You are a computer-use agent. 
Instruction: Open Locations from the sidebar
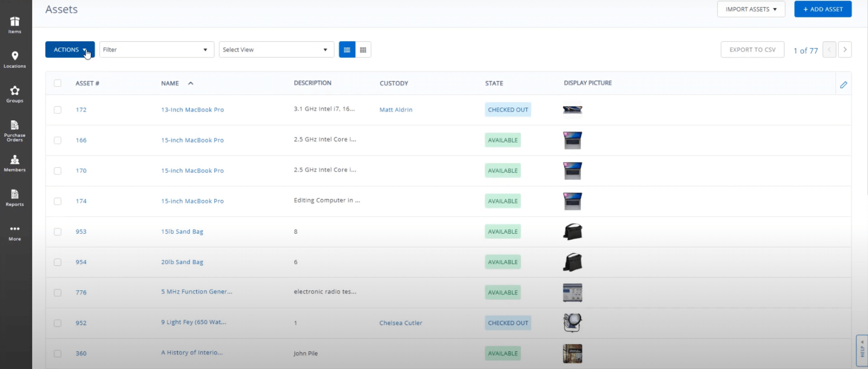(15, 60)
